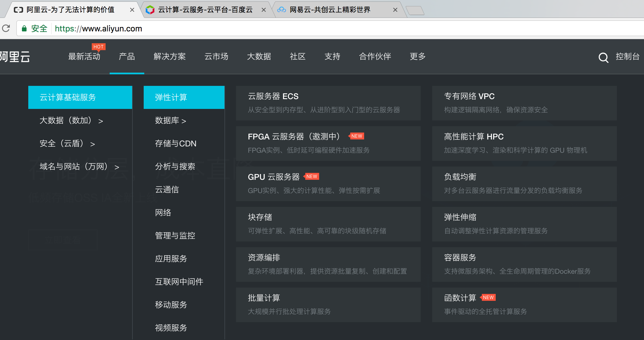Screen dimensions: 644x340
Task: Close the 百度云 browser tab
Action: click(264, 10)
